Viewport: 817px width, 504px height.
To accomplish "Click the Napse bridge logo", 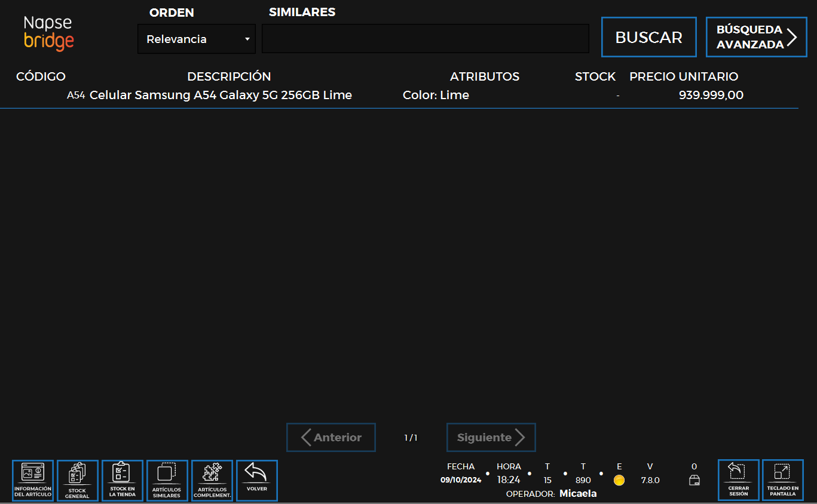I will (49, 33).
